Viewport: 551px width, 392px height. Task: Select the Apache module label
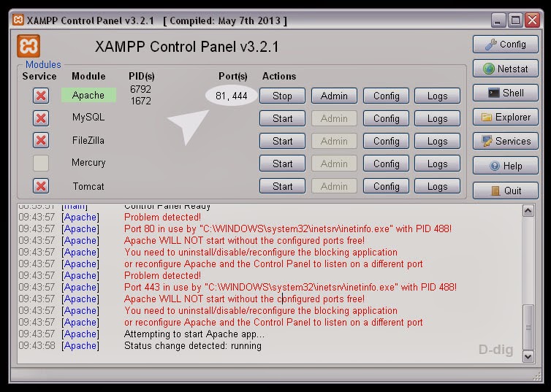pyautogui.click(x=88, y=95)
